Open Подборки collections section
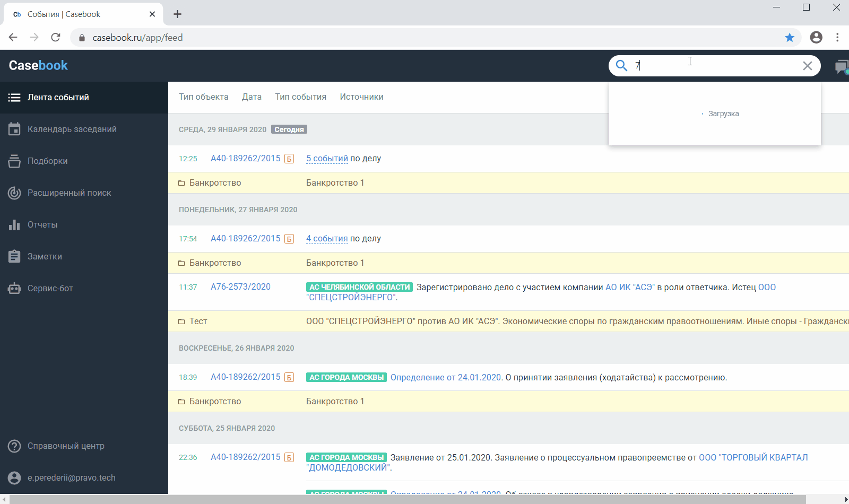Image resolution: width=849 pixels, height=504 pixels. coord(47,161)
